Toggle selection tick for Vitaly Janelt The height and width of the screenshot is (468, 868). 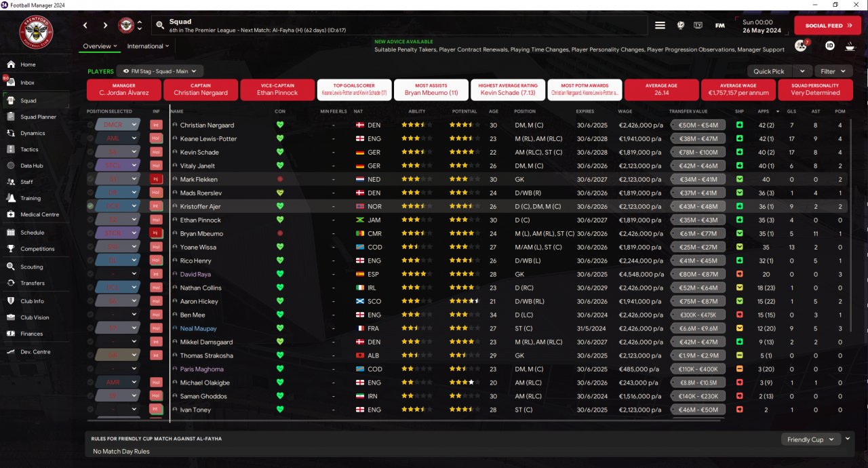[x=91, y=165]
